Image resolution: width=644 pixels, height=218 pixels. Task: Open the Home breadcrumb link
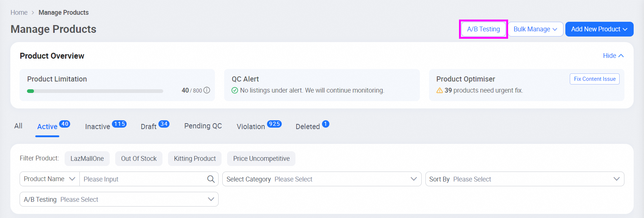tap(19, 12)
